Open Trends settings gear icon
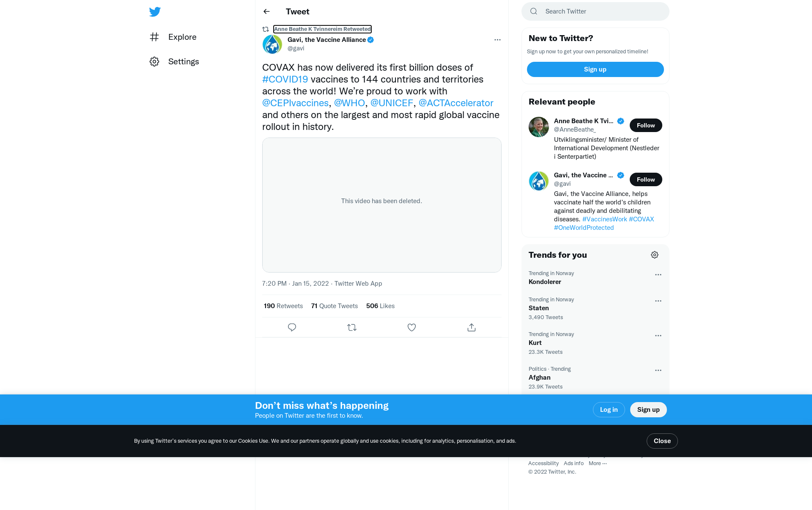Viewport: 812px width, 510px height. [x=655, y=255]
